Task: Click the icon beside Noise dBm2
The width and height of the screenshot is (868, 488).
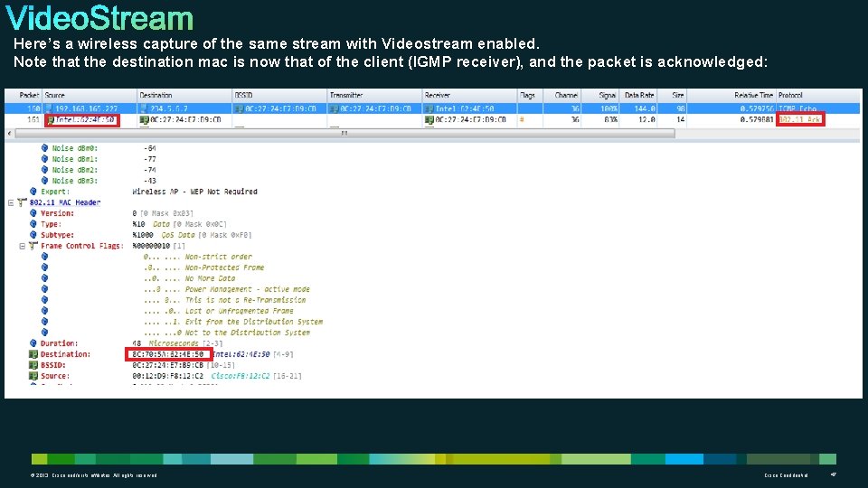Action: tap(45, 170)
